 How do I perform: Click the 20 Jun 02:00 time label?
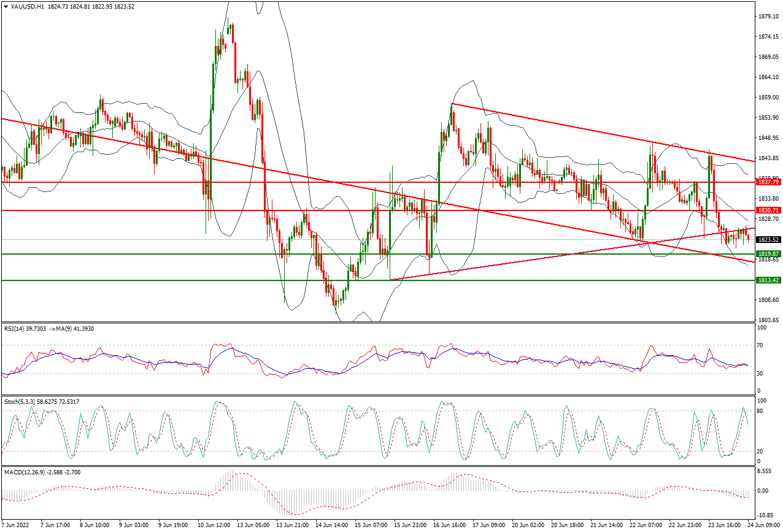coord(528,526)
